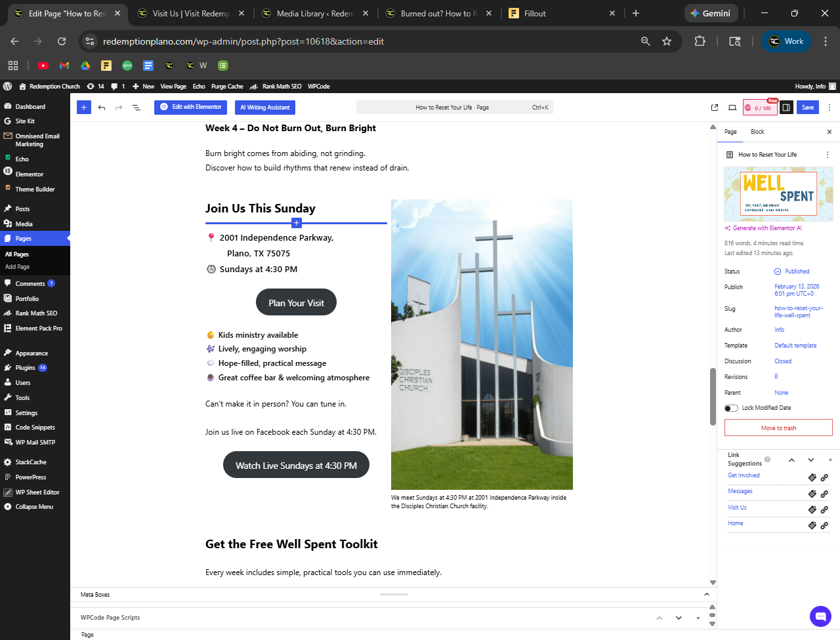Switch to the Block tab
Screen dimensions: 840x640
(x=757, y=132)
